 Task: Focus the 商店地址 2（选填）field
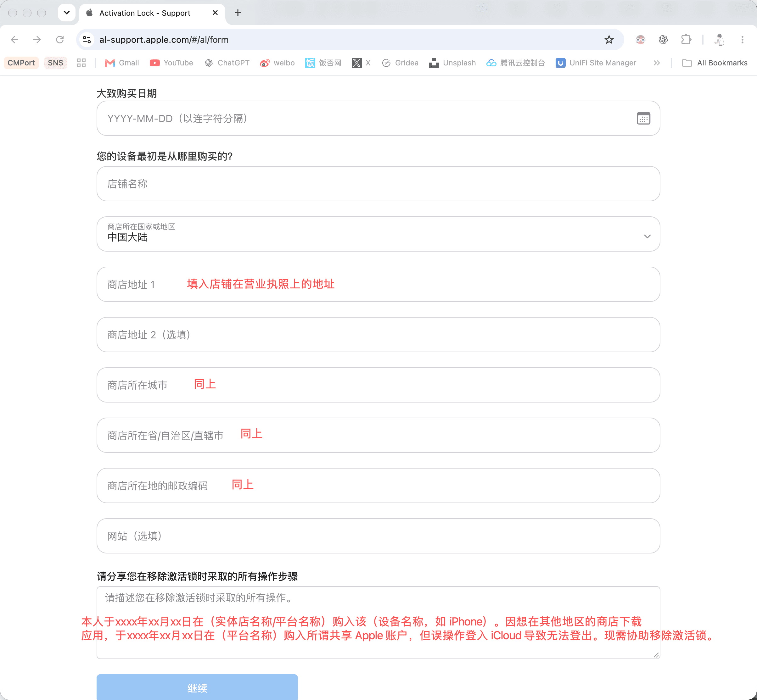tap(378, 335)
